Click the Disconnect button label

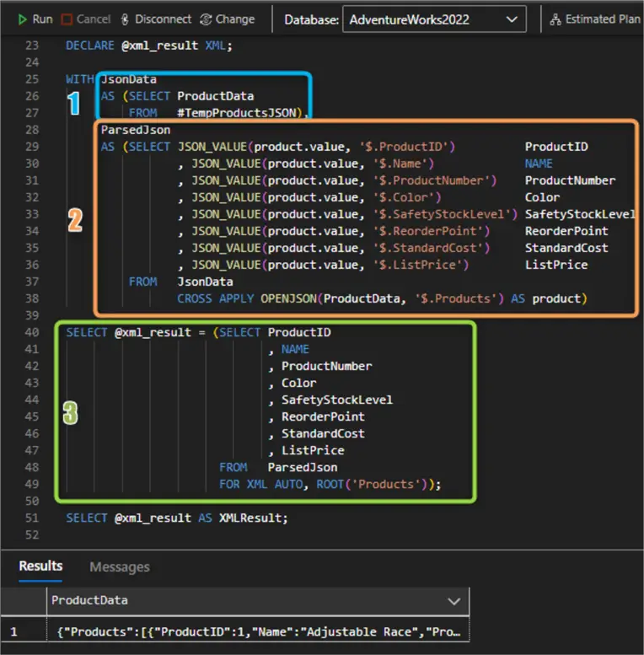[x=163, y=19]
